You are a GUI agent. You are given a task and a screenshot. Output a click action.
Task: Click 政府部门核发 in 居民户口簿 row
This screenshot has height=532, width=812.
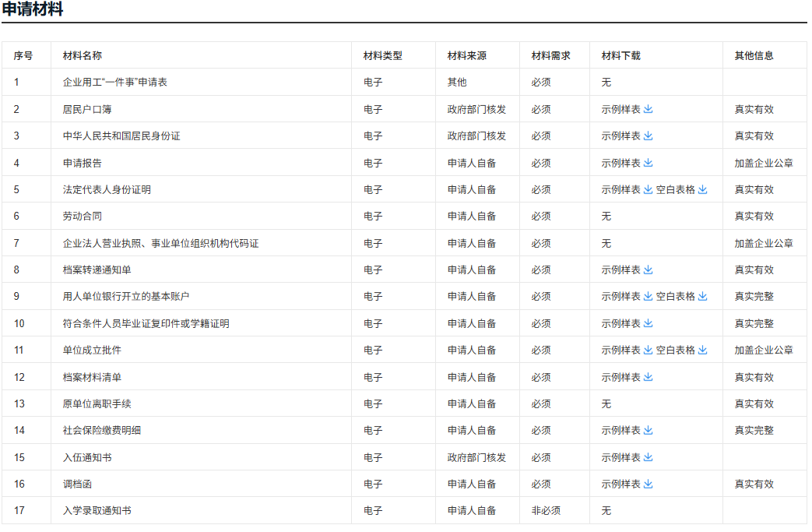(476, 109)
